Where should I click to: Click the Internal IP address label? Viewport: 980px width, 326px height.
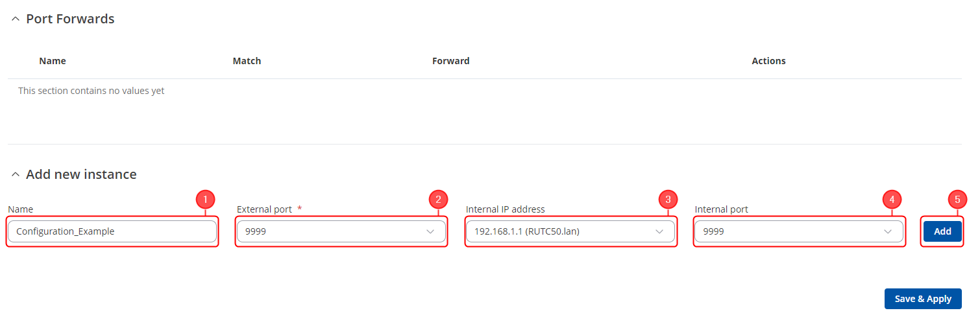(505, 209)
